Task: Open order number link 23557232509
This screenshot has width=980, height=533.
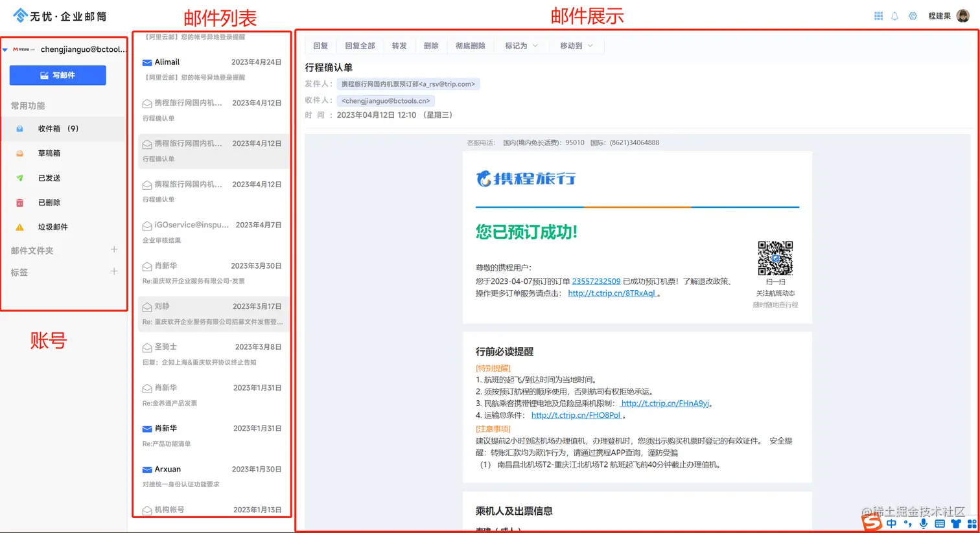Action: tap(596, 282)
